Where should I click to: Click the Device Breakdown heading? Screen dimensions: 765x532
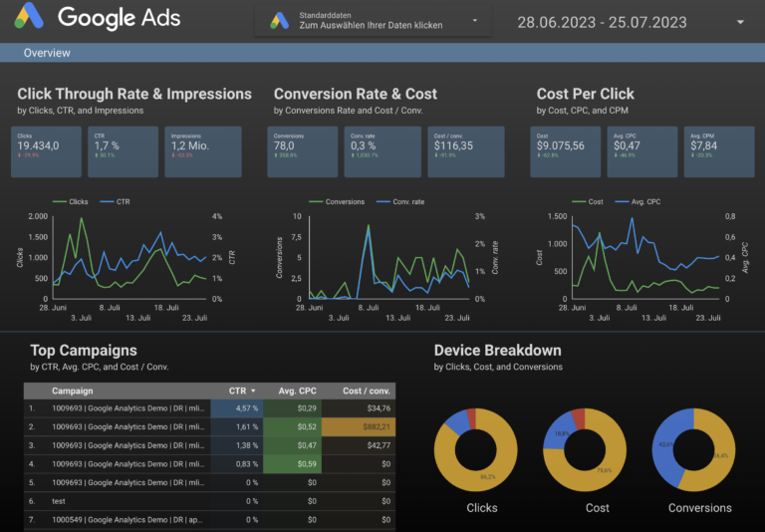(x=498, y=351)
